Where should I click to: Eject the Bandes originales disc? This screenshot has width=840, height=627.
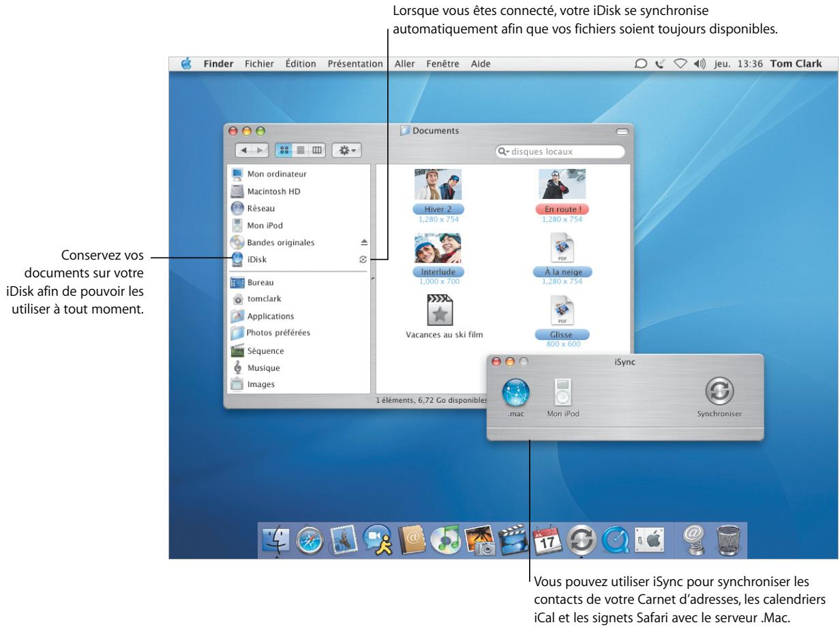click(363, 243)
